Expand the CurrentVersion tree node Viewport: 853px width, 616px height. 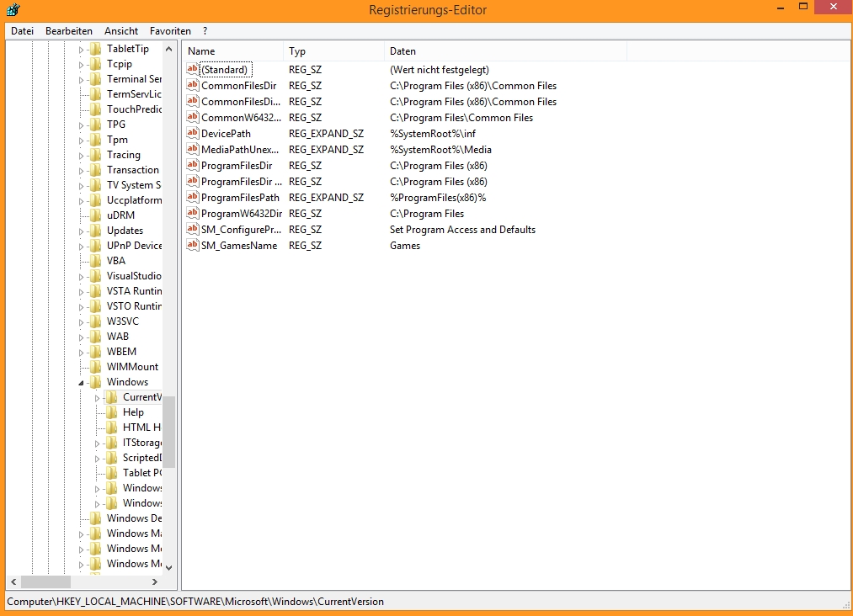point(98,398)
